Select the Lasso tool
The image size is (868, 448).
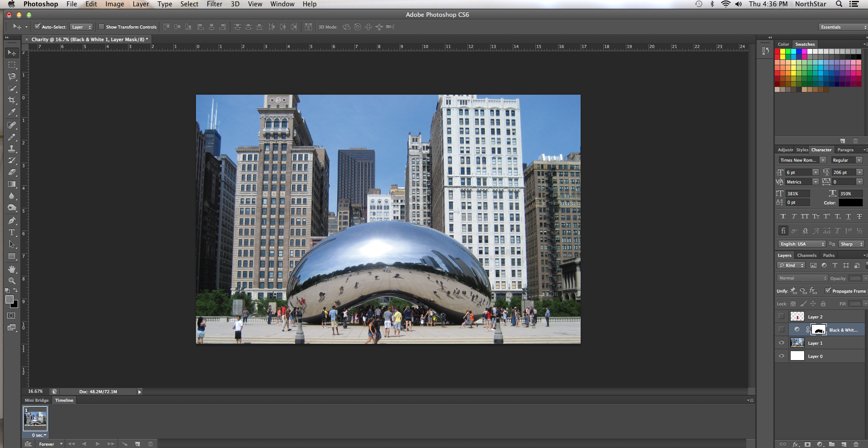[x=12, y=77]
